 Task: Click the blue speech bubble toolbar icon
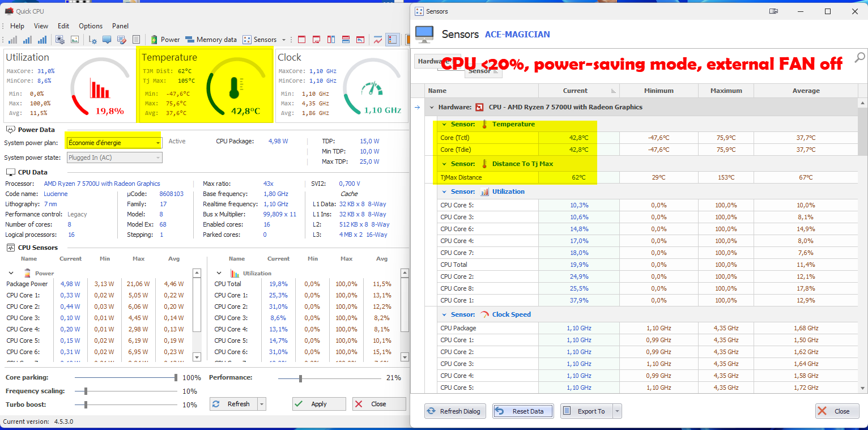(x=107, y=40)
